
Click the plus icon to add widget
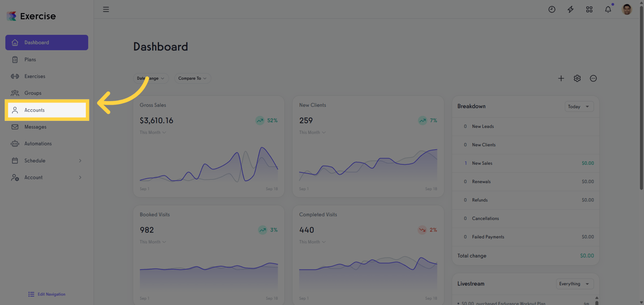[561, 79]
